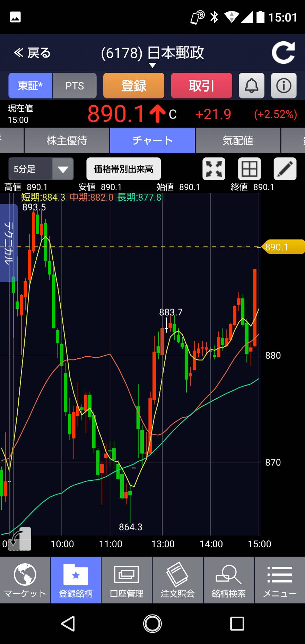
Task: Open 銘柄検索 stock search
Action: [x=229, y=580]
